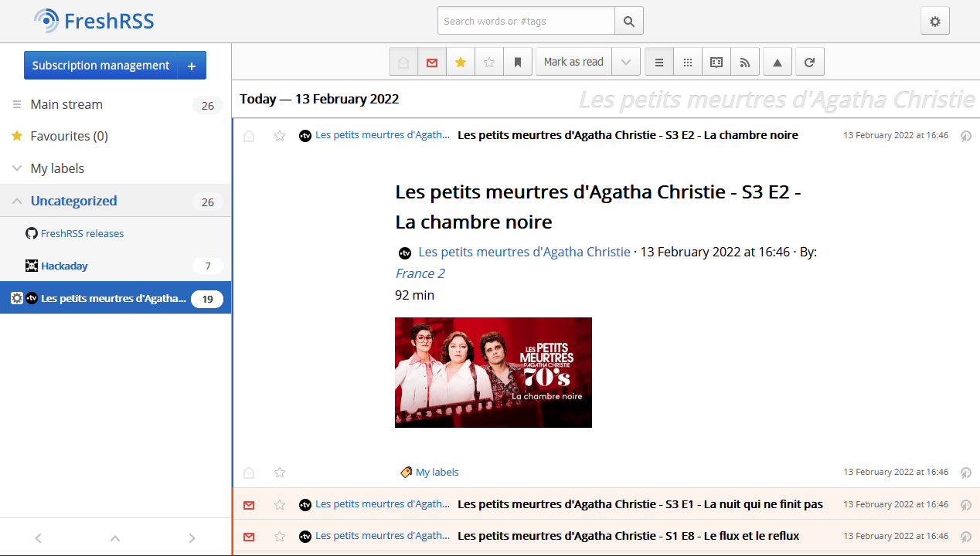Open feed link in article byline
Viewport: 980px width, 556px height.
[x=524, y=252]
